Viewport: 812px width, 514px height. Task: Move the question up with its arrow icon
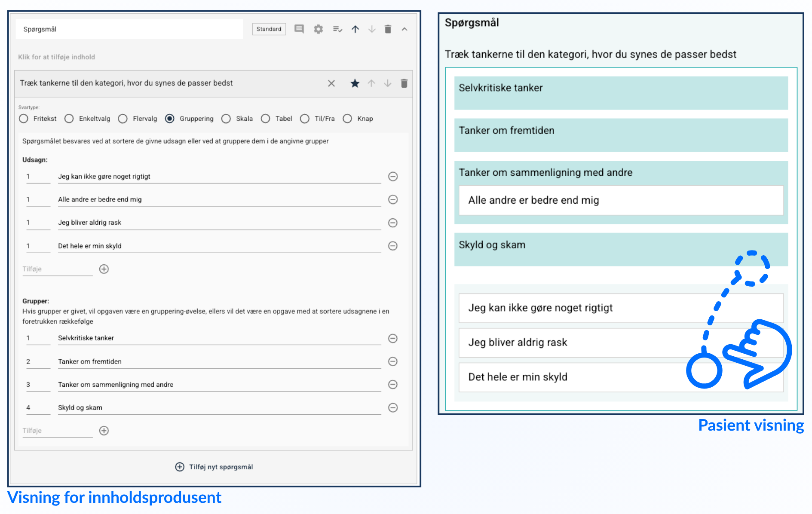click(371, 83)
